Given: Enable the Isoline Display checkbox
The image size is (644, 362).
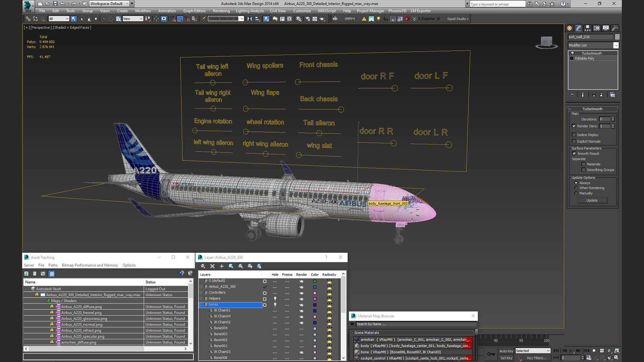Looking at the screenshot, I should [x=574, y=135].
